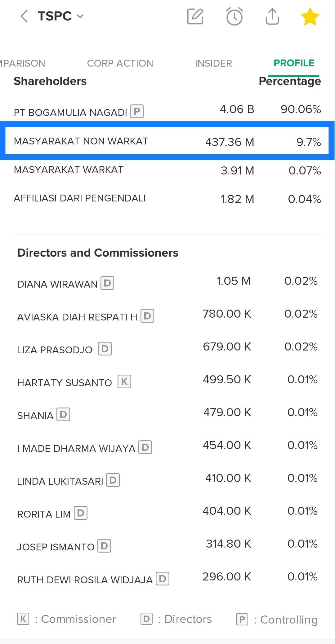
Task: Tap the edit note icon
Action: (195, 16)
